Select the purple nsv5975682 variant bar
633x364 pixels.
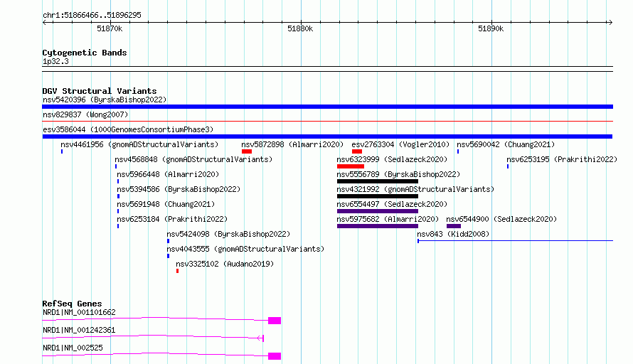(x=378, y=226)
